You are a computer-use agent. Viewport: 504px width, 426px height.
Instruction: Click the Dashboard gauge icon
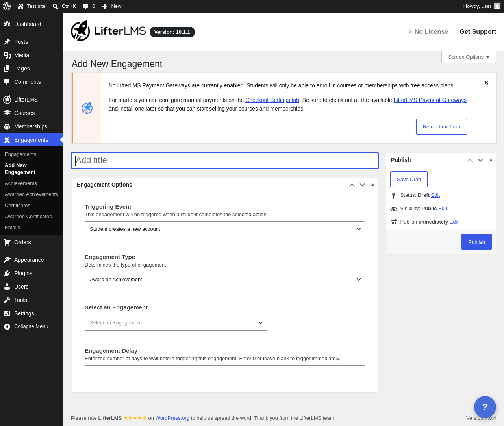[7, 24]
